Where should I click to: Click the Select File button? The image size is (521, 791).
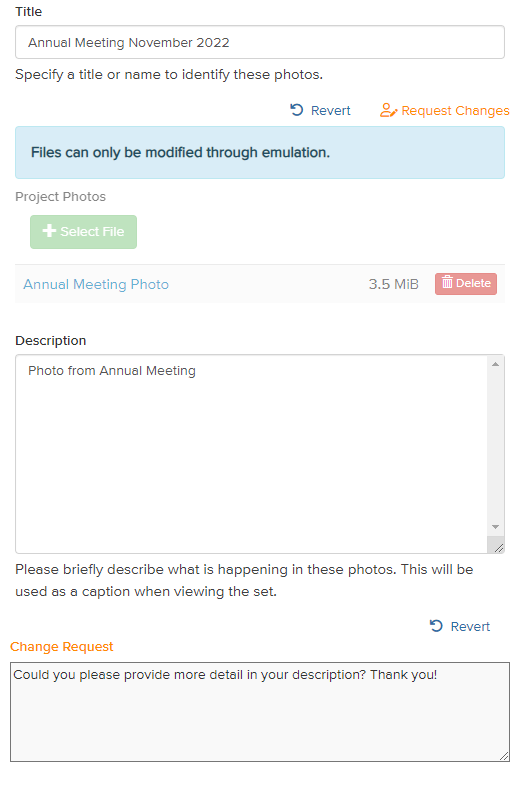pyautogui.click(x=83, y=232)
